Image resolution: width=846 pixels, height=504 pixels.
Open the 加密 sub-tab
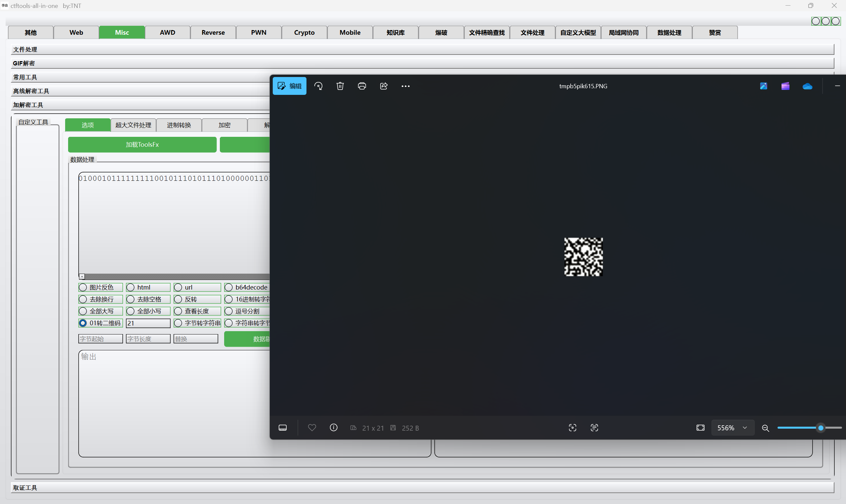coord(224,125)
